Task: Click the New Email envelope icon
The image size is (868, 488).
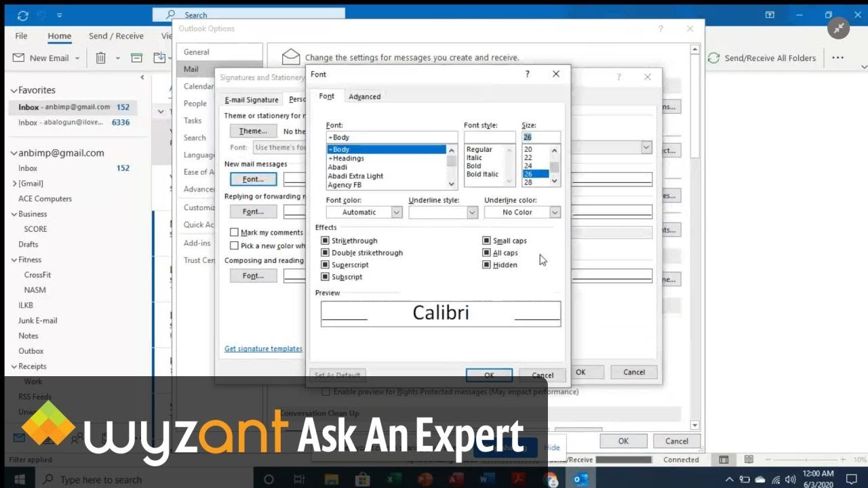Action: point(18,58)
